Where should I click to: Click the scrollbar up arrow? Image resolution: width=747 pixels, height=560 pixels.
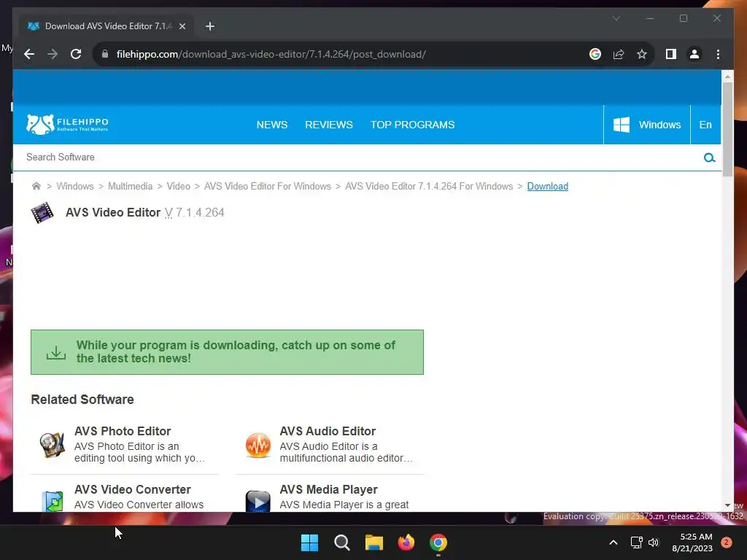click(x=727, y=76)
